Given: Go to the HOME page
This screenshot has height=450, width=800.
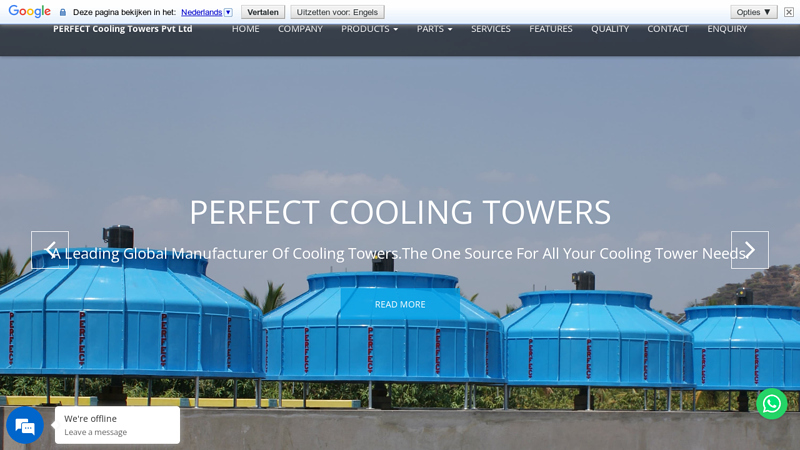Looking at the screenshot, I should click(x=245, y=29).
